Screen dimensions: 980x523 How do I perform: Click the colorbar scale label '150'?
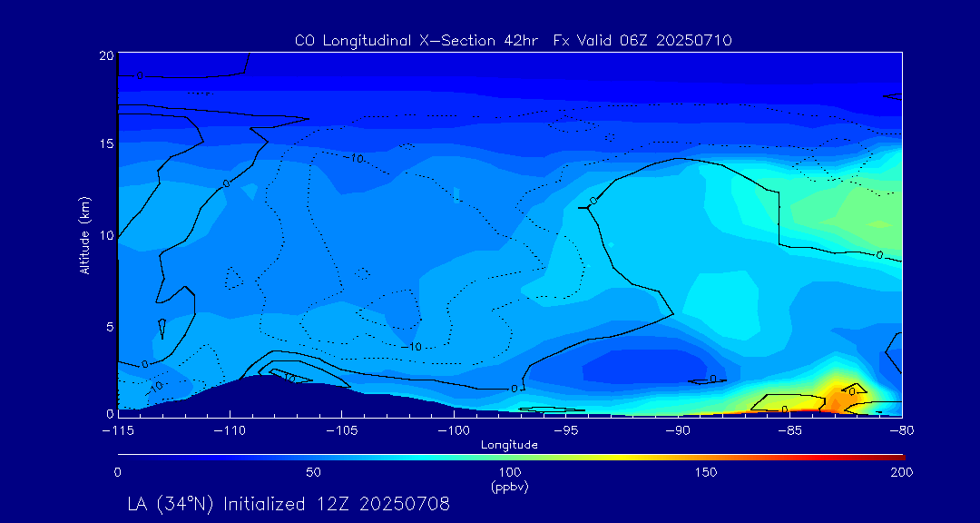(x=706, y=472)
